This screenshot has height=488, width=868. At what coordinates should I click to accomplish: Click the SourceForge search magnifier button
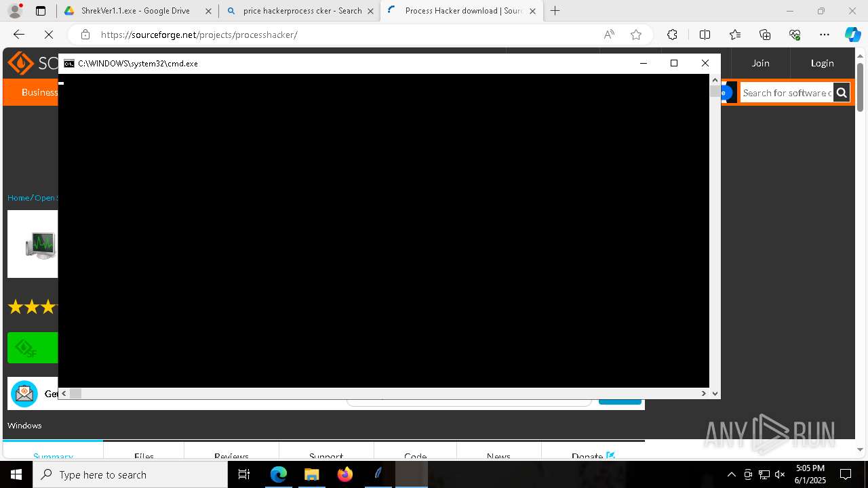point(842,93)
